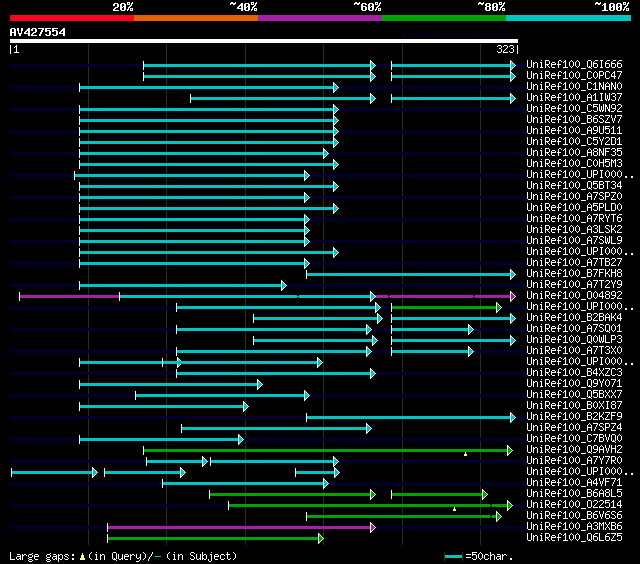Screen dimensions: 640x564
Task: Go to the UniRef100_A5PLD0 entry
Action: 574,208
